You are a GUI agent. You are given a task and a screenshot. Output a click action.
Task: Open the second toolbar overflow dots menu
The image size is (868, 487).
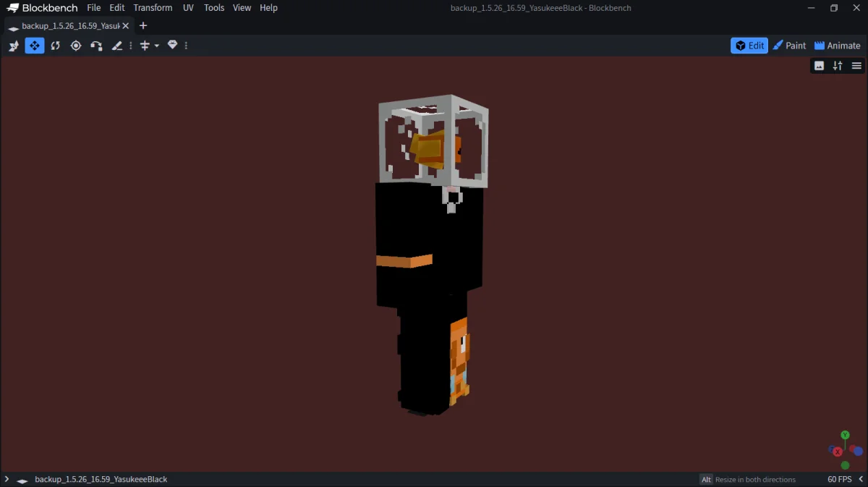pyautogui.click(x=186, y=46)
